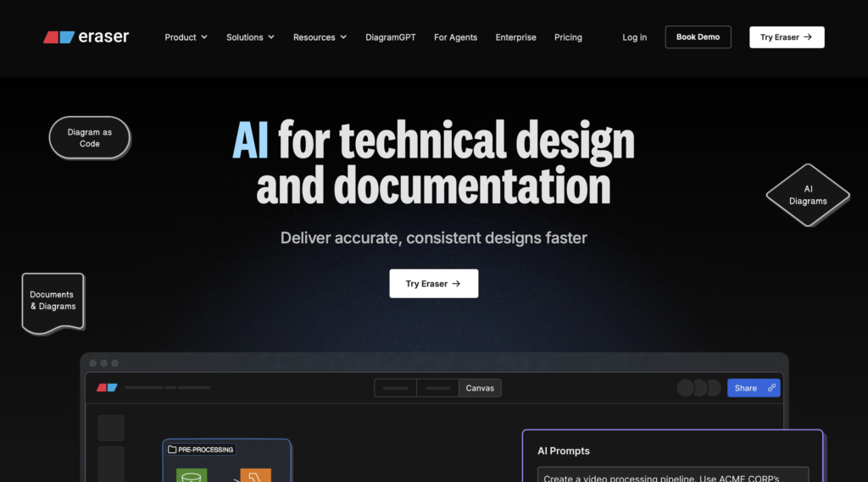This screenshot has height=482, width=868.
Task: Expand the Product dropdown menu
Action: click(186, 37)
